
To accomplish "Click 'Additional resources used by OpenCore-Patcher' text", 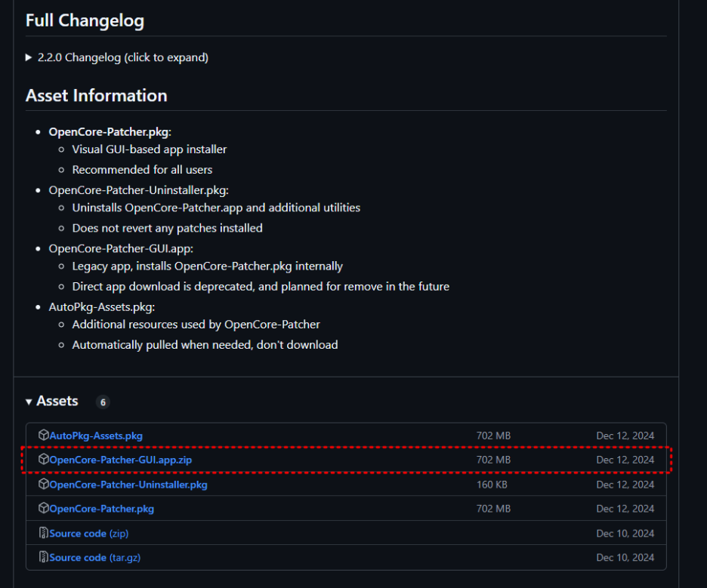I will pos(196,325).
